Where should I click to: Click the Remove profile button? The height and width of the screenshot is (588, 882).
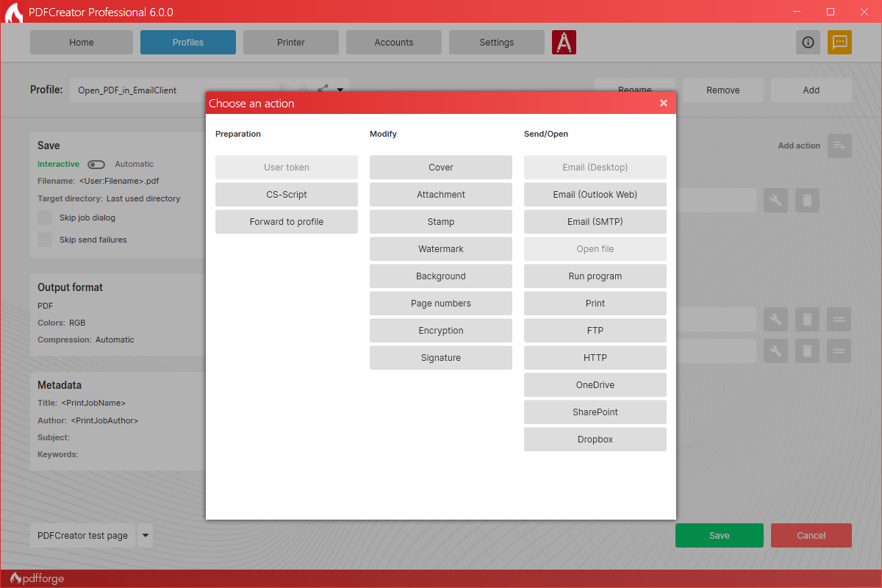[x=723, y=90]
